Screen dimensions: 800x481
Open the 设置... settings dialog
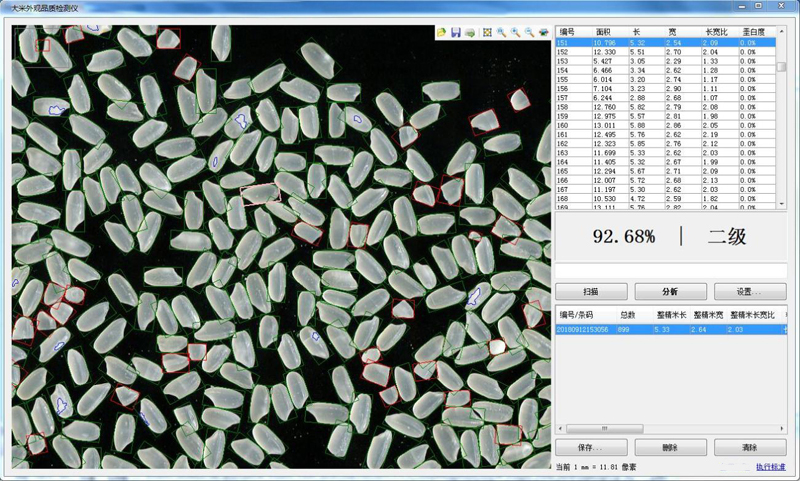[749, 292]
